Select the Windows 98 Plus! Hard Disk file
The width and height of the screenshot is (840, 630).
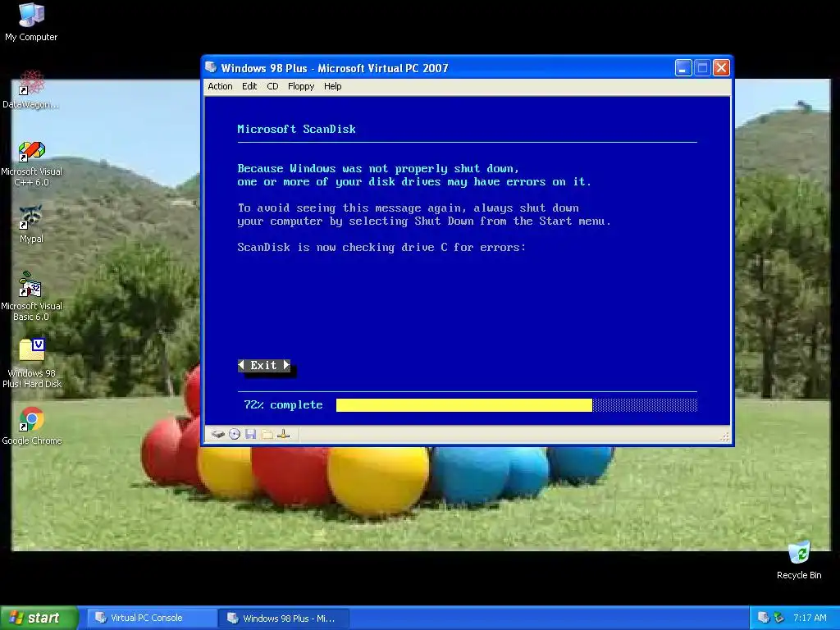pyautogui.click(x=32, y=363)
